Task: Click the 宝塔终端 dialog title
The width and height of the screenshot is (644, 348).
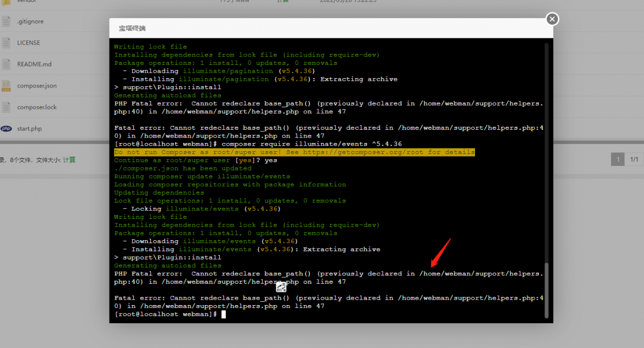Action: click(132, 29)
